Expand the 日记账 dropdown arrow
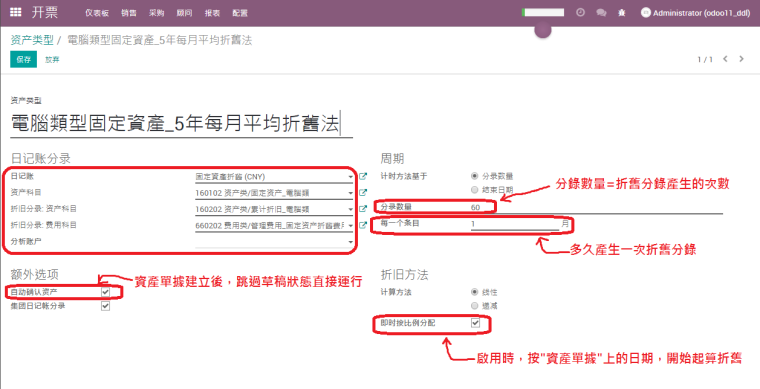 point(350,177)
